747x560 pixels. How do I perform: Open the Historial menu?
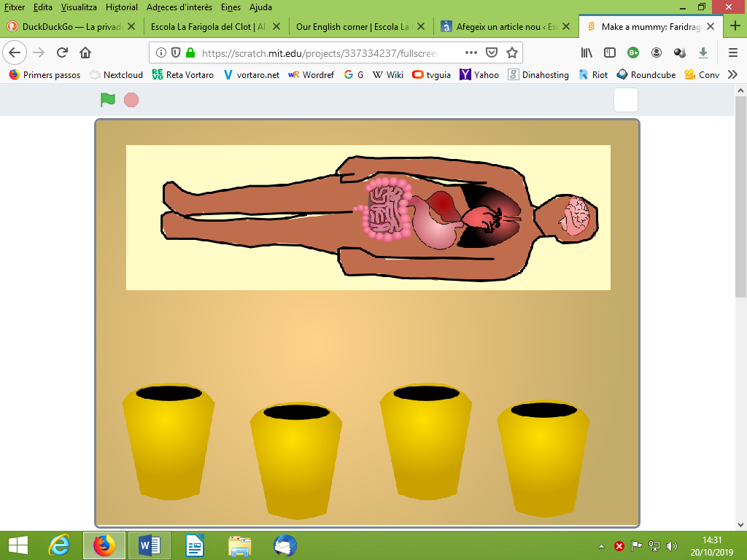pos(121,7)
